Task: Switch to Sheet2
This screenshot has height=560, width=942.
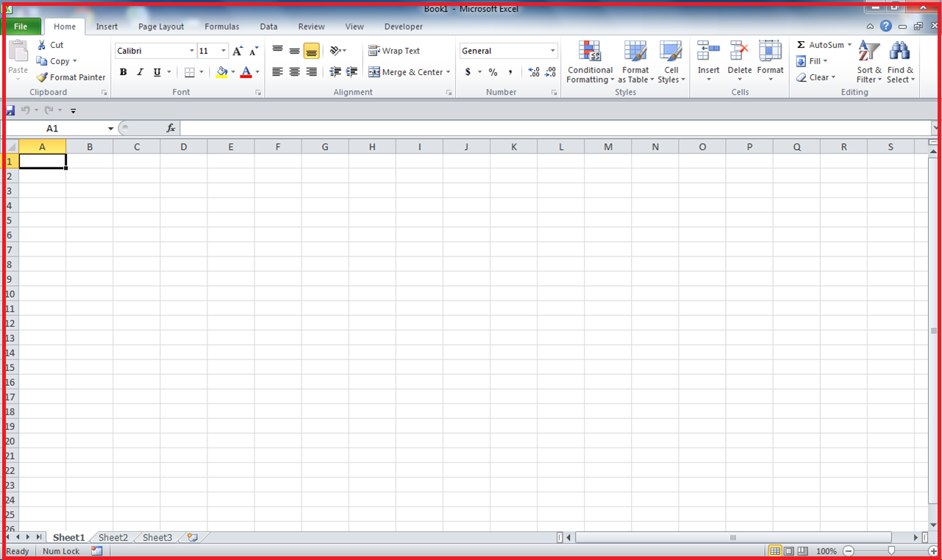Action: [112, 537]
